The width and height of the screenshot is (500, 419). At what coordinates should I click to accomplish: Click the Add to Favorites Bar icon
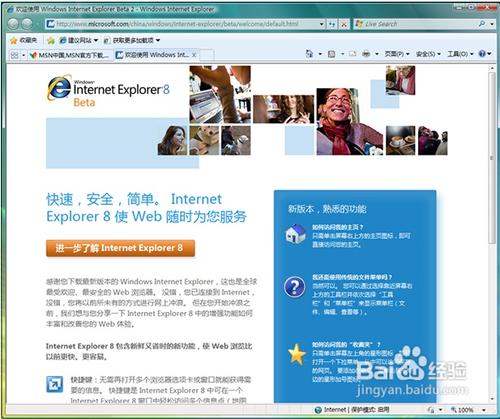(x=51, y=41)
